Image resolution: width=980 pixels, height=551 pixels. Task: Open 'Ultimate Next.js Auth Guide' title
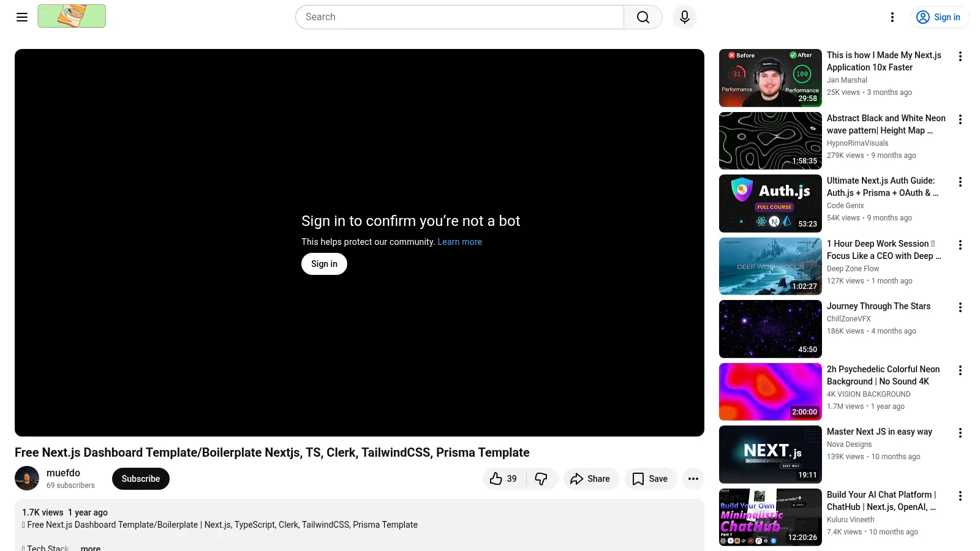(883, 187)
